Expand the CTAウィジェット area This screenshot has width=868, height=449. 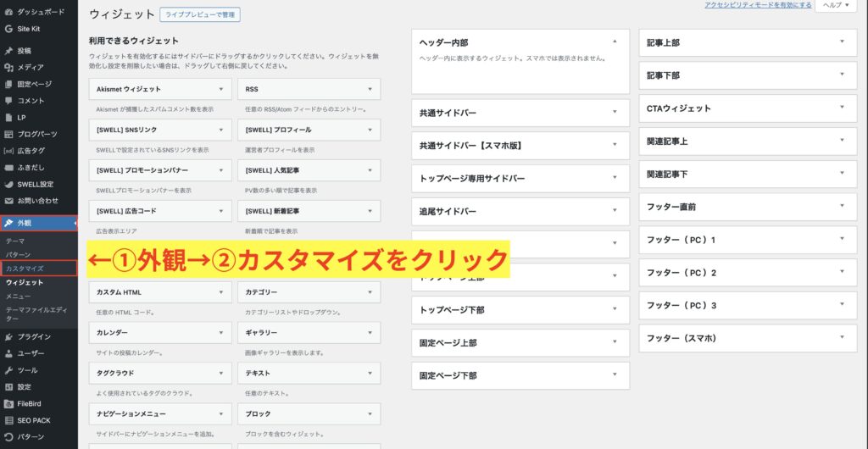[842, 108]
